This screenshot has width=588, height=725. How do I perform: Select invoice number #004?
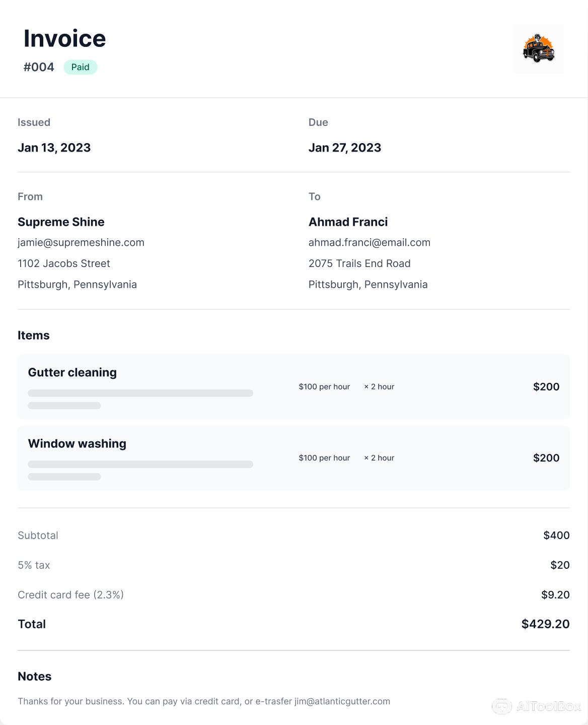(39, 67)
